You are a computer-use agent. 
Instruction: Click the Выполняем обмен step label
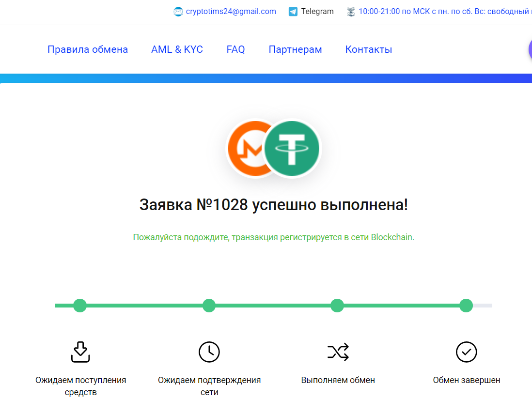coord(338,381)
